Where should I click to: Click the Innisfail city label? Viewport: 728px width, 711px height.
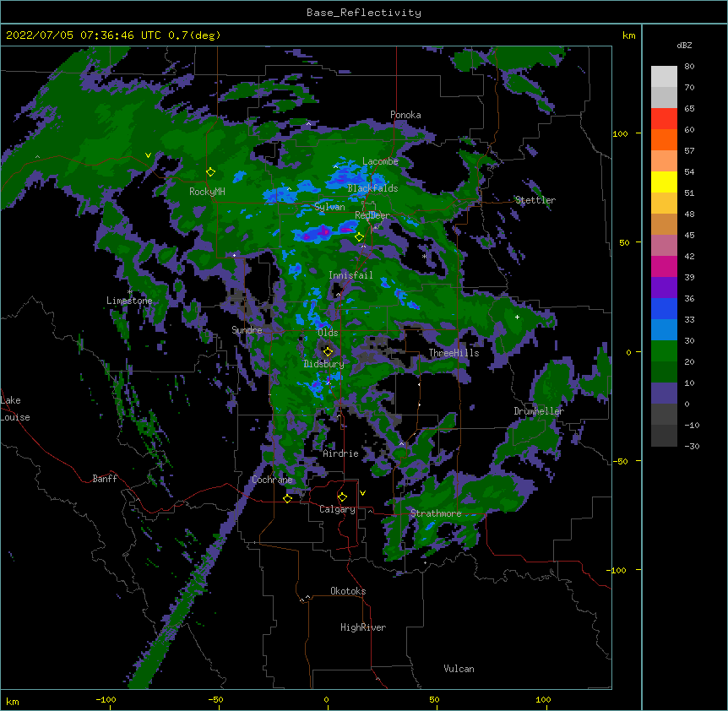pyautogui.click(x=350, y=275)
